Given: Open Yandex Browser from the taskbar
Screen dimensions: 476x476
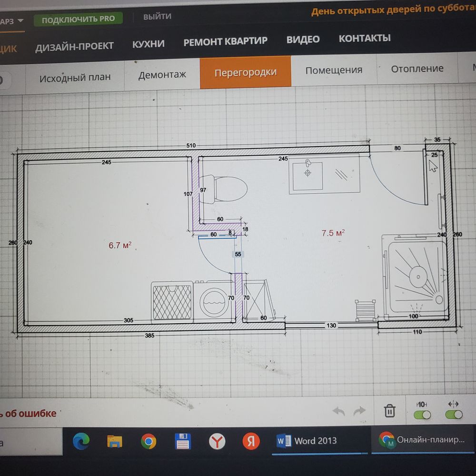Looking at the screenshot, I should coord(217,442).
